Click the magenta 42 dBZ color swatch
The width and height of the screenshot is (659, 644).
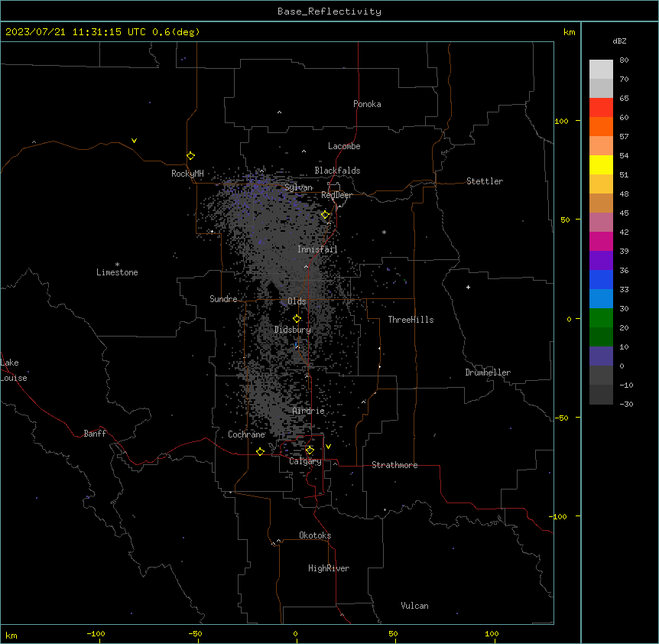[x=601, y=241]
